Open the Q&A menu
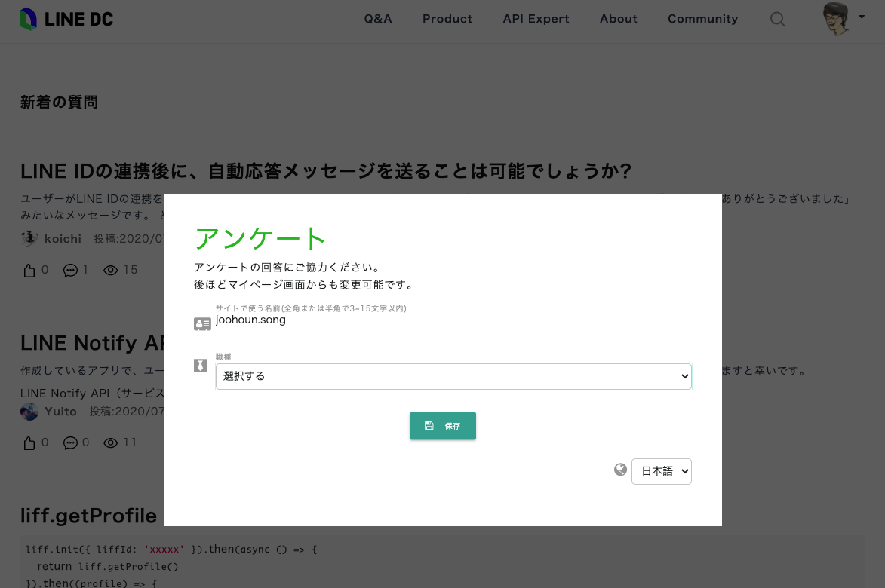Viewport: 885px width, 588px height. point(377,19)
